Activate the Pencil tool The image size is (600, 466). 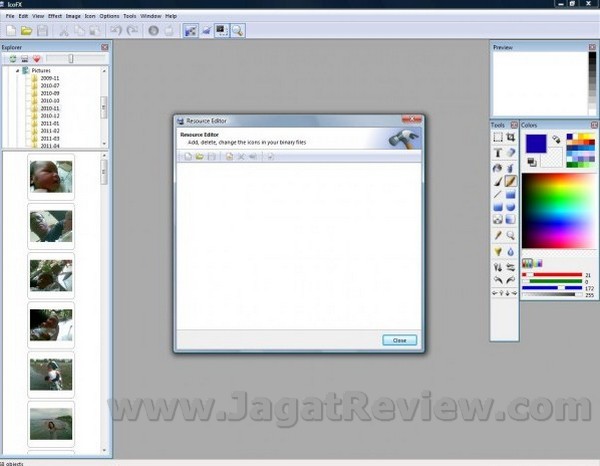pos(510,181)
